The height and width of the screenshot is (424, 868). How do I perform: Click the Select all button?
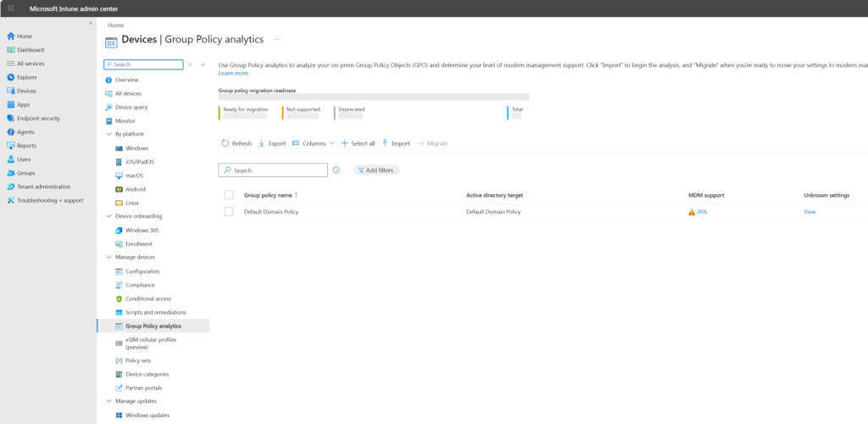[x=358, y=143]
